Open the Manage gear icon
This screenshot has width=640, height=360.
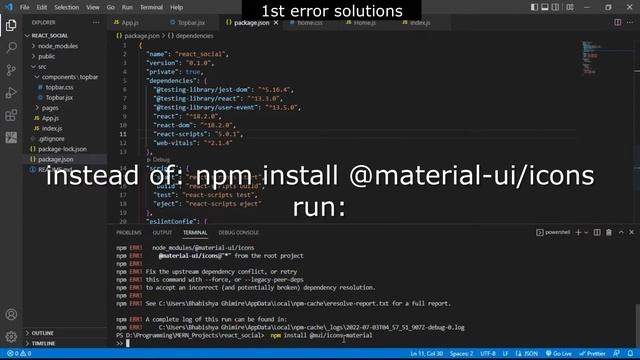pyautogui.click(x=11, y=337)
